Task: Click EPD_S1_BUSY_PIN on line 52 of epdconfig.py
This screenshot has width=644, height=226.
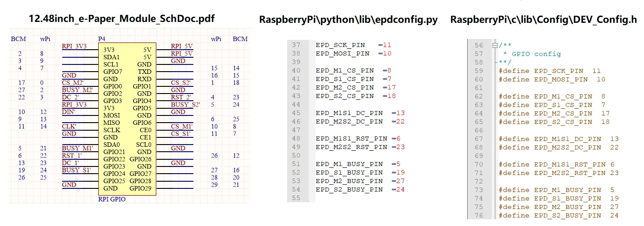Action: 349,172
